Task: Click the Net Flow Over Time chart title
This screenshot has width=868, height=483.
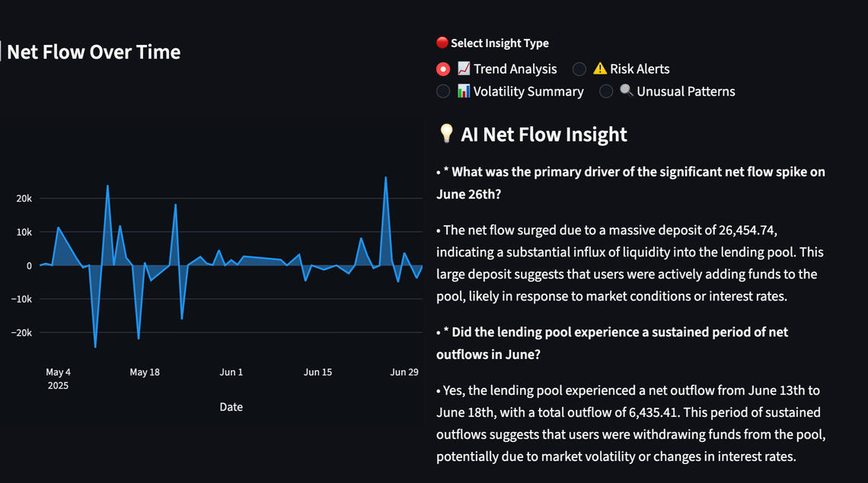Action: (94, 52)
